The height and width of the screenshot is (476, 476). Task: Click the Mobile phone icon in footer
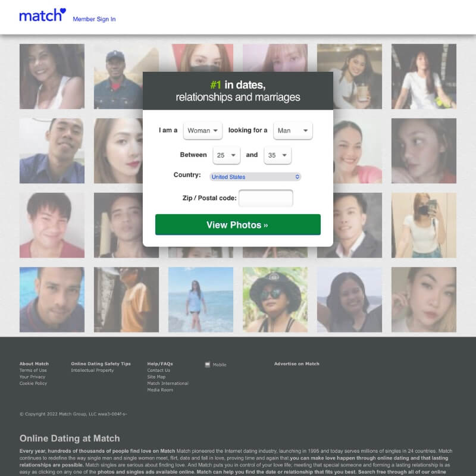tap(207, 365)
